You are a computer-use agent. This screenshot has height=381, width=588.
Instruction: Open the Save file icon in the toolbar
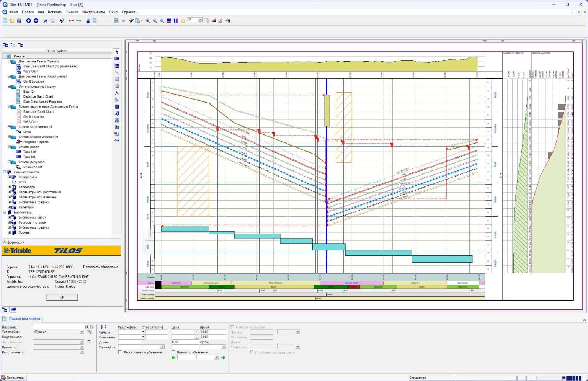19,20
